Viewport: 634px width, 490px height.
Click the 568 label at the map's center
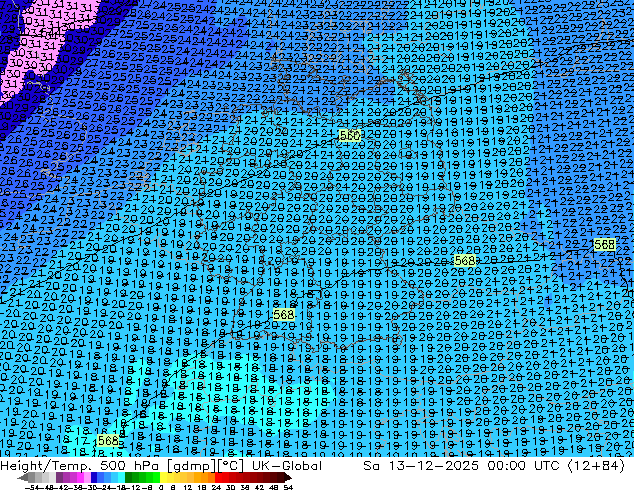coord(283,315)
